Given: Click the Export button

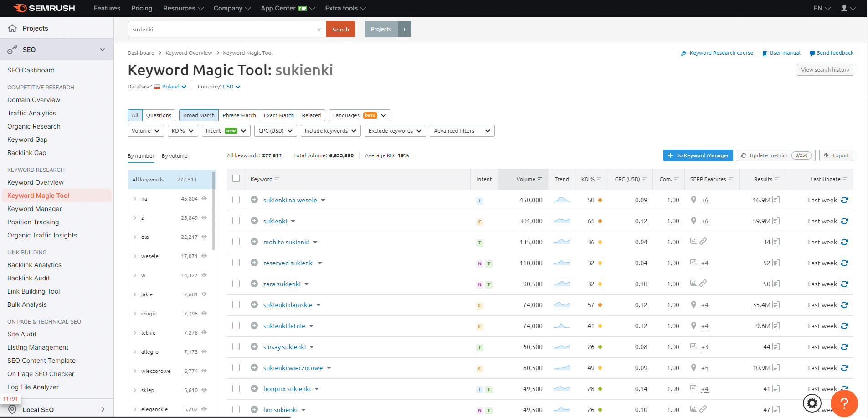Looking at the screenshot, I should point(836,155).
